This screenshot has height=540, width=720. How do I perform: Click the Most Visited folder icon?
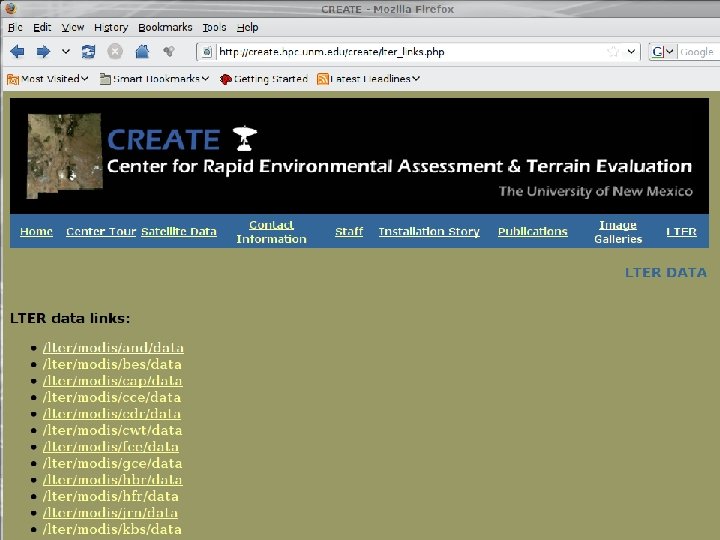click(13, 79)
